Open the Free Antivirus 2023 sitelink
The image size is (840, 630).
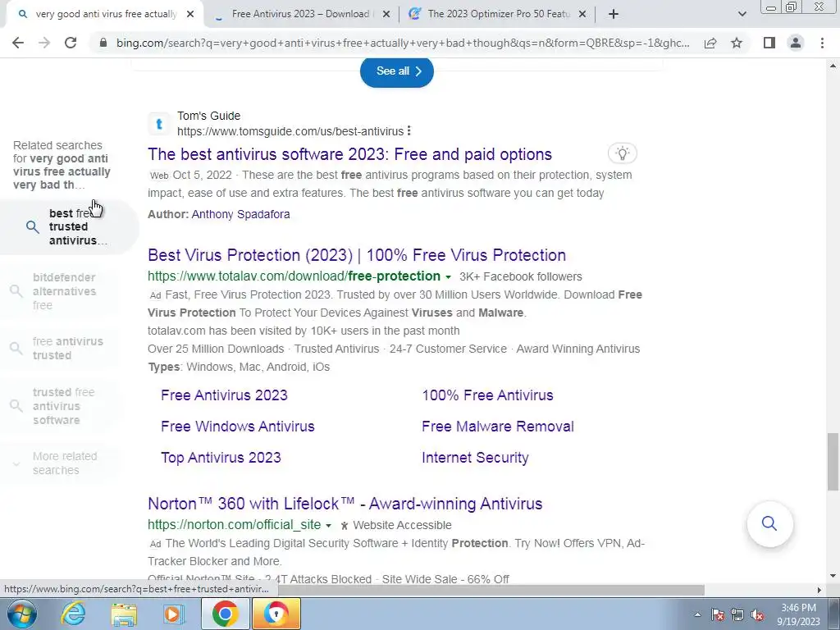(x=224, y=395)
